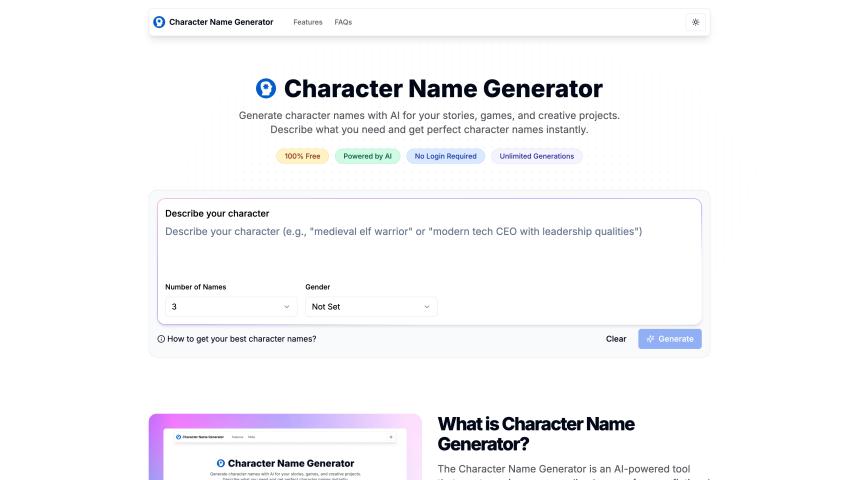The width and height of the screenshot is (858, 480).
Task: Click the chevron arrow of the Gender selector
Action: coord(427,307)
